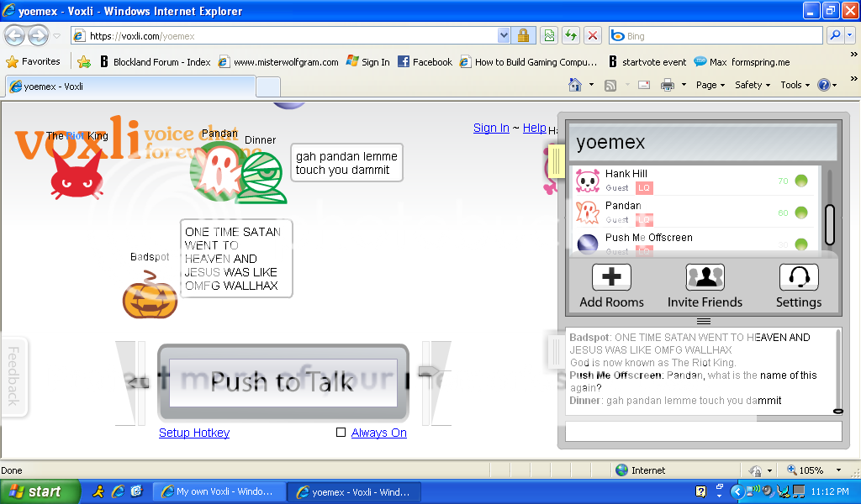Open the headset Settings icon
Viewport: 861px width, 504px height.
coord(799,277)
